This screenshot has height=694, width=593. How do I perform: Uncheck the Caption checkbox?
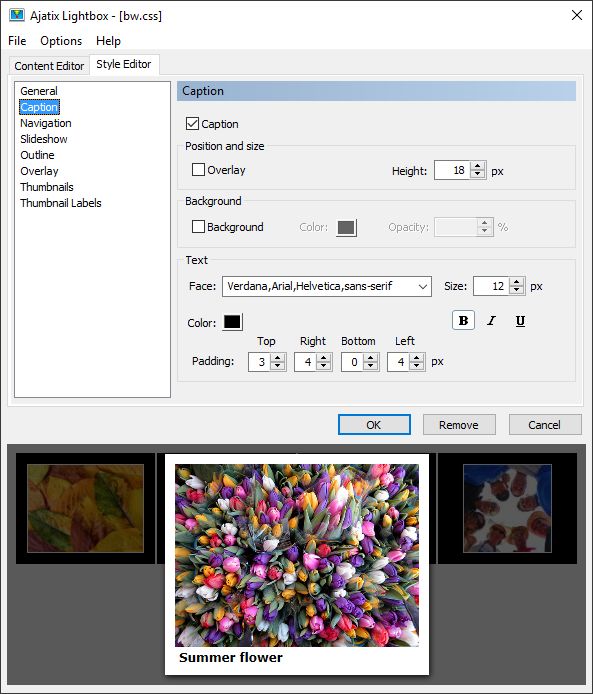coord(193,123)
